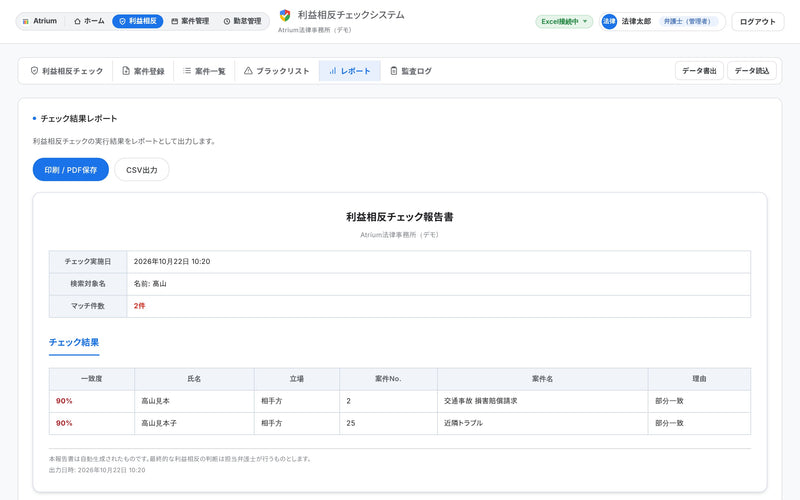Select the レポート tab
Viewport: 800px width, 500px height.
(349, 71)
